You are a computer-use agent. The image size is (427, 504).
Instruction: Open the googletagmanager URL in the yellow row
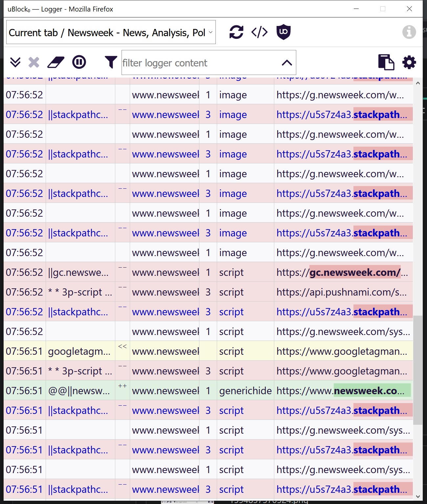click(344, 351)
